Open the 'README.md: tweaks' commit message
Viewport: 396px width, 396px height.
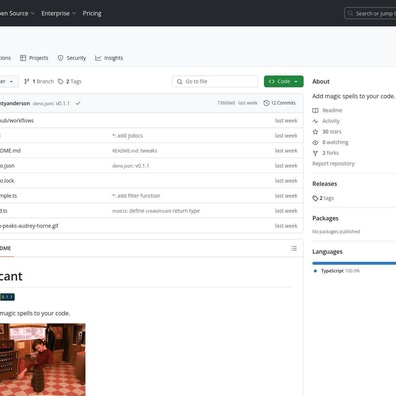135,151
